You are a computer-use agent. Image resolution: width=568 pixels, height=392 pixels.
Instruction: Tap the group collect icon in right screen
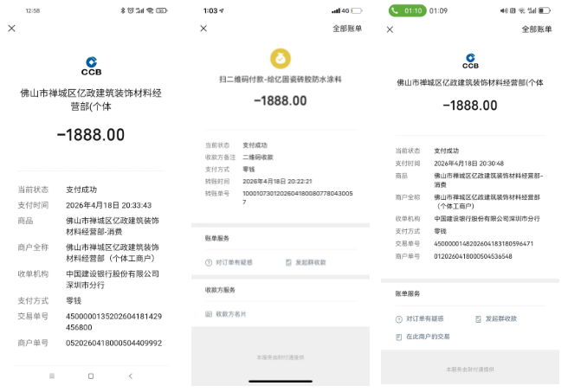[x=478, y=319]
